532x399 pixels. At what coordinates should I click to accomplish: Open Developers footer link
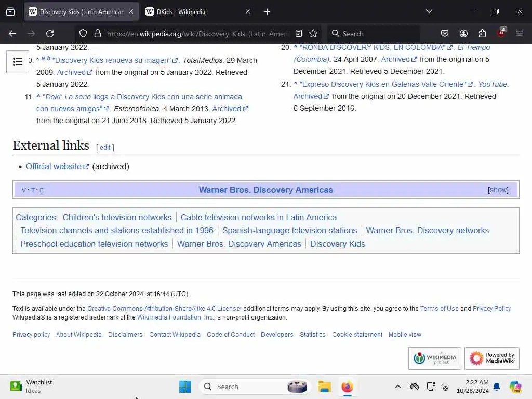(x=277, y=334)
